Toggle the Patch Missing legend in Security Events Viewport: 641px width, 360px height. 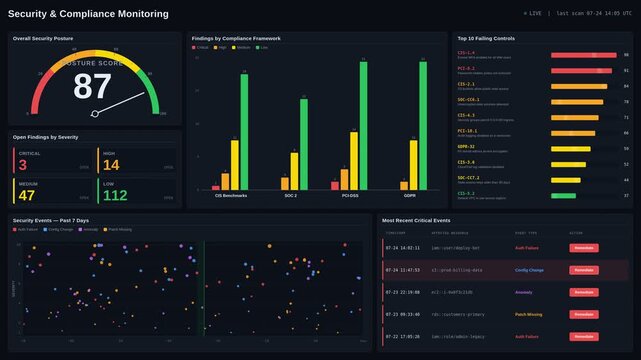(118, 230)
